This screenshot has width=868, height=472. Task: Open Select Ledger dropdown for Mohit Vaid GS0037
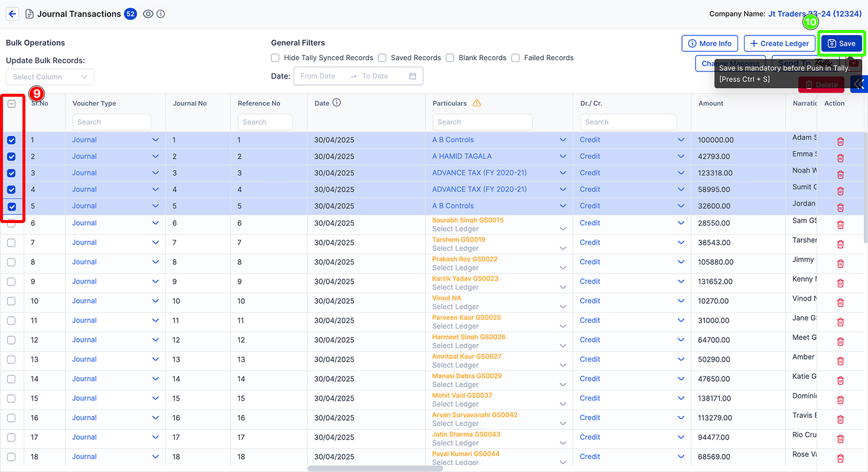(499, 404)
